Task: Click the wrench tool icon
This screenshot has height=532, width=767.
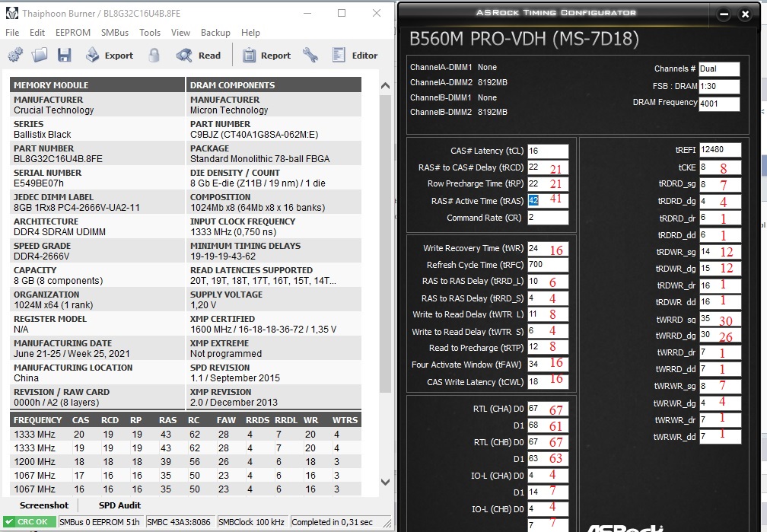Action: coord(310,55)
